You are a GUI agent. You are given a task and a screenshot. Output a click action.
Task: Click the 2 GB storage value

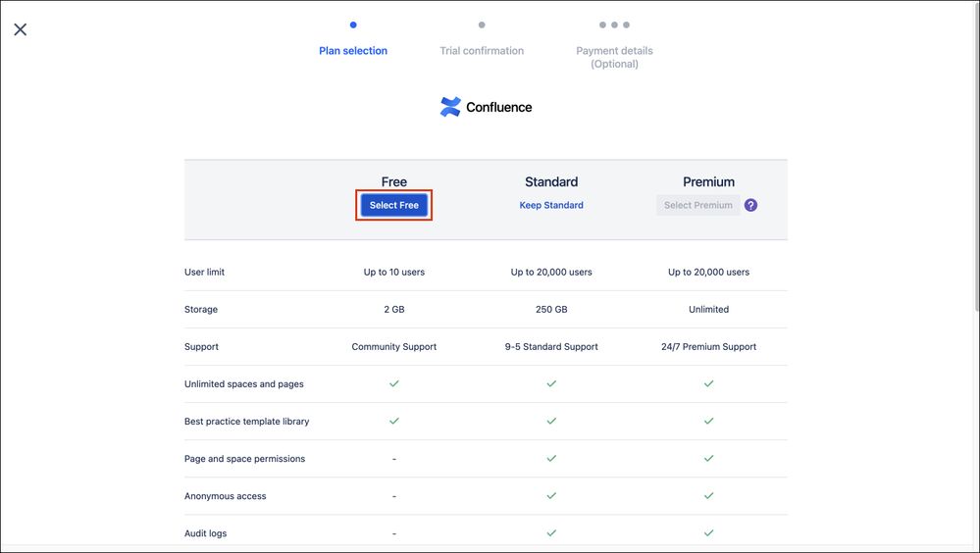tap(393, 309)
